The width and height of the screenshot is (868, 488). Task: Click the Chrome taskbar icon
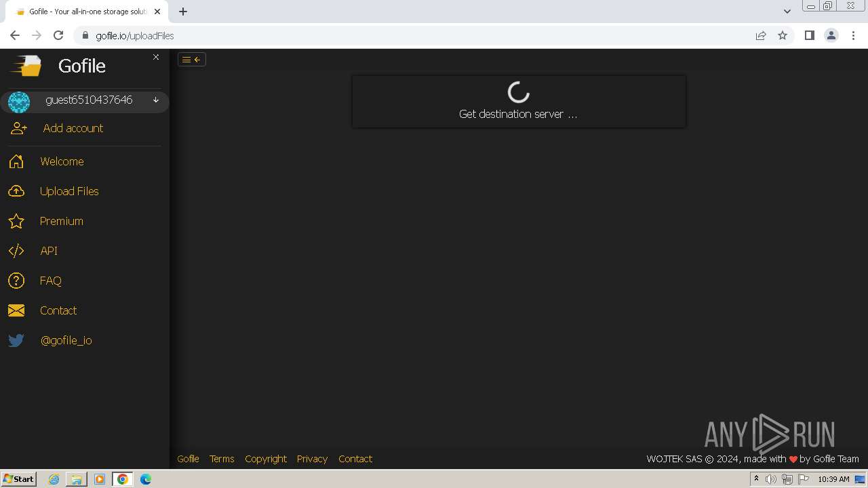pyautogui.click(x=123, y=479)
